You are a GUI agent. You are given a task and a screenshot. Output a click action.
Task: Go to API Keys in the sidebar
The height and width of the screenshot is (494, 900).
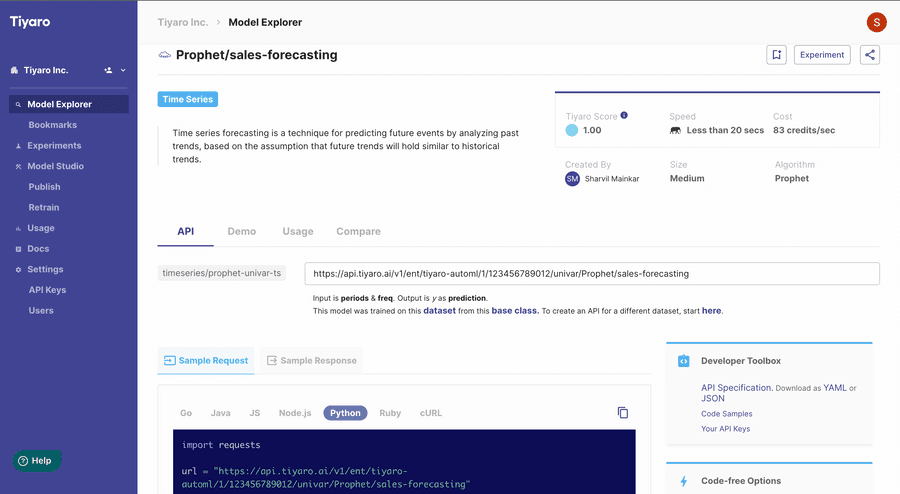47,290
